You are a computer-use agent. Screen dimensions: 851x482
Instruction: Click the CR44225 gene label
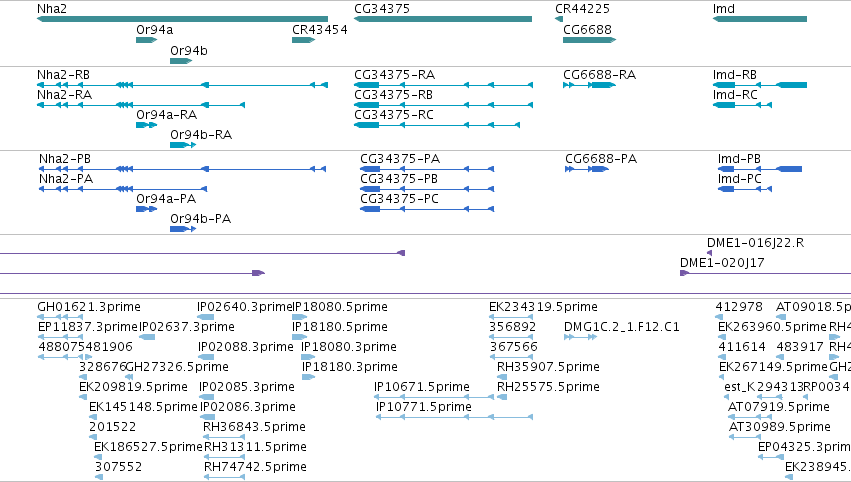coord(582,9)
